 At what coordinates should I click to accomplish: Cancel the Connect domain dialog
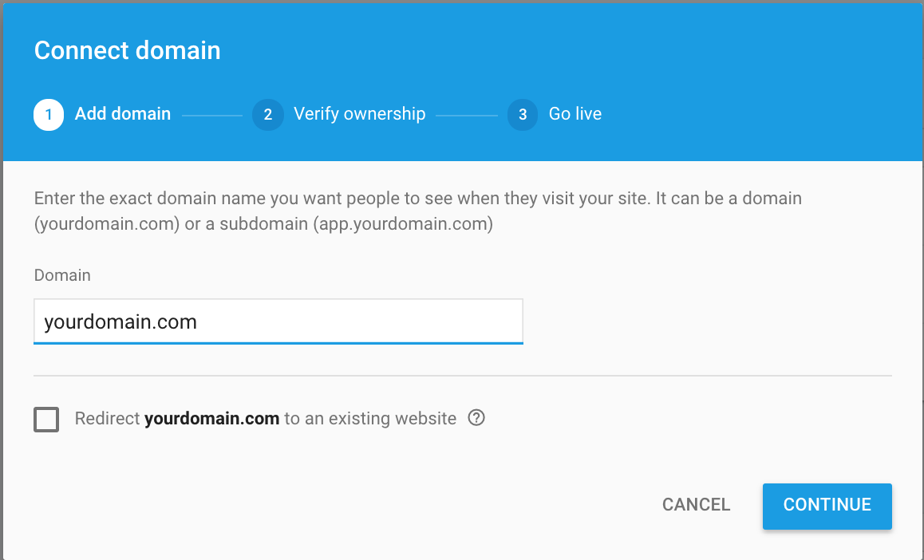[x=696, y=505]
